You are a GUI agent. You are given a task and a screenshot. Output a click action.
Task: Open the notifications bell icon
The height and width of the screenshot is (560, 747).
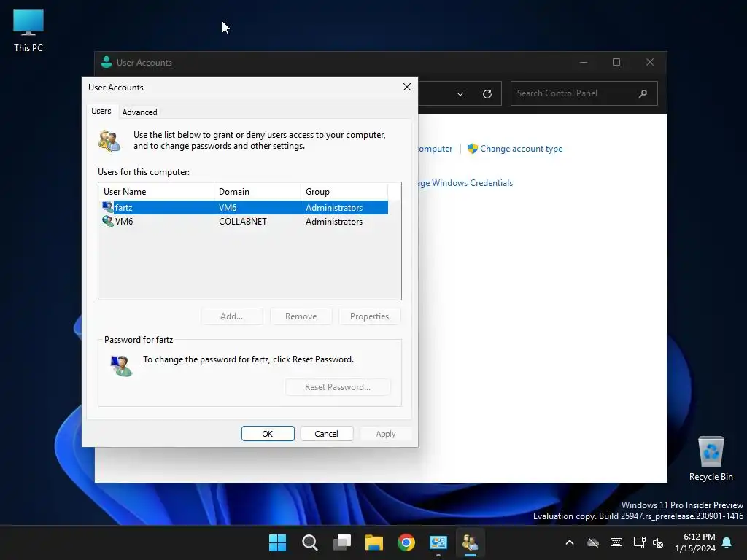pyautogui.click(x=727, y=542)
